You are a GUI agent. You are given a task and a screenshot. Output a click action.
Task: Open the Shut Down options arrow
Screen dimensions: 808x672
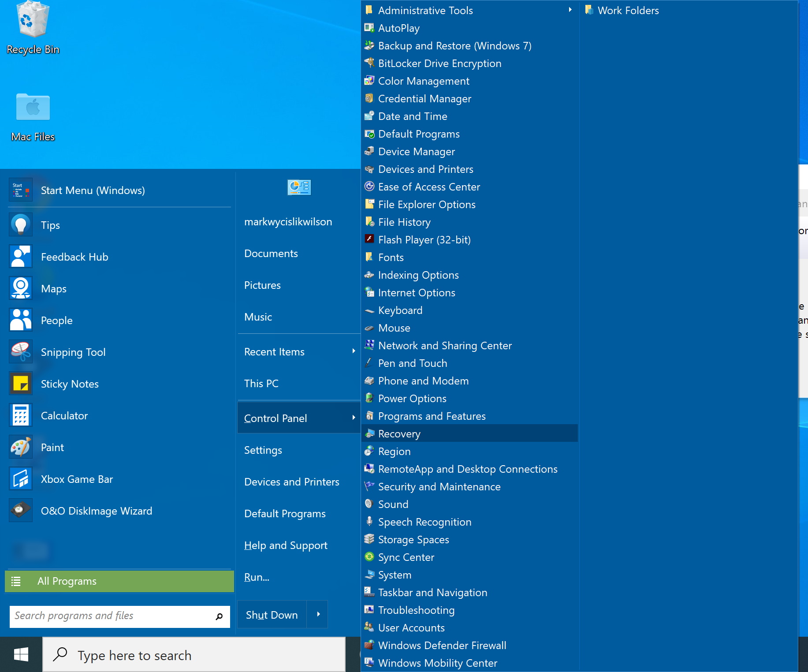[x=317, y=614]
